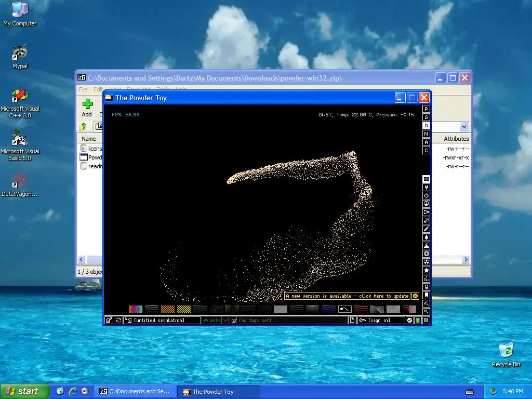
Task: Open the Windows start menu
Action: click(24, 392)
